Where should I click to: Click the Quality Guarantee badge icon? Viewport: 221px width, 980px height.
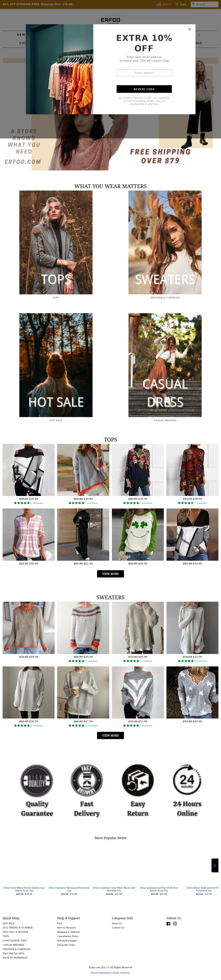[36, 781]
